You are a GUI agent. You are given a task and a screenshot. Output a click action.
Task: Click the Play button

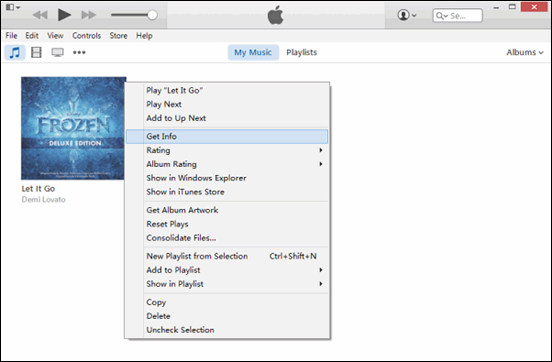point(64,15)
